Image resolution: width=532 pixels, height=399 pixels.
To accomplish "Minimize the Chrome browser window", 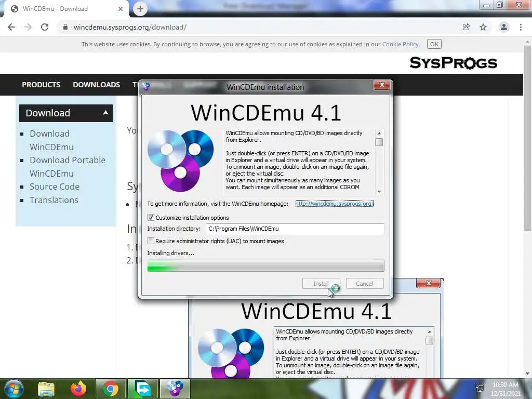I will point(486,5).
